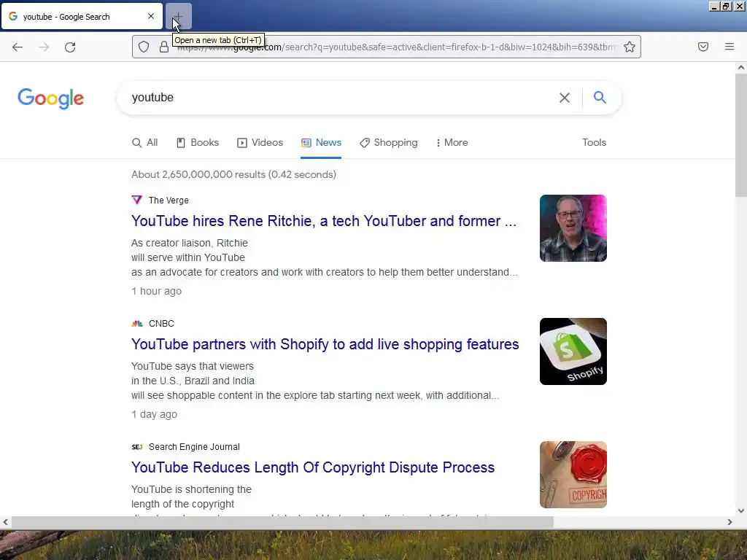Open YouTube partners with Shopify article
The width and height of the screenshot is (747, 560).
coord(325,344)
